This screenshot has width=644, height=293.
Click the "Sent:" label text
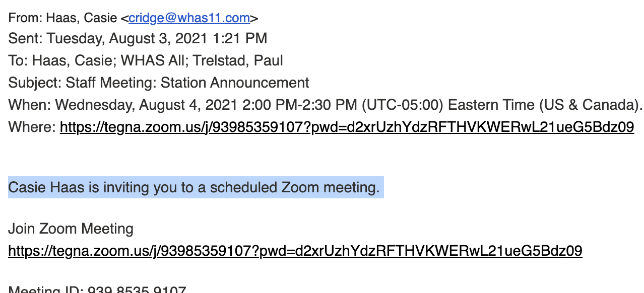(26, 39)
